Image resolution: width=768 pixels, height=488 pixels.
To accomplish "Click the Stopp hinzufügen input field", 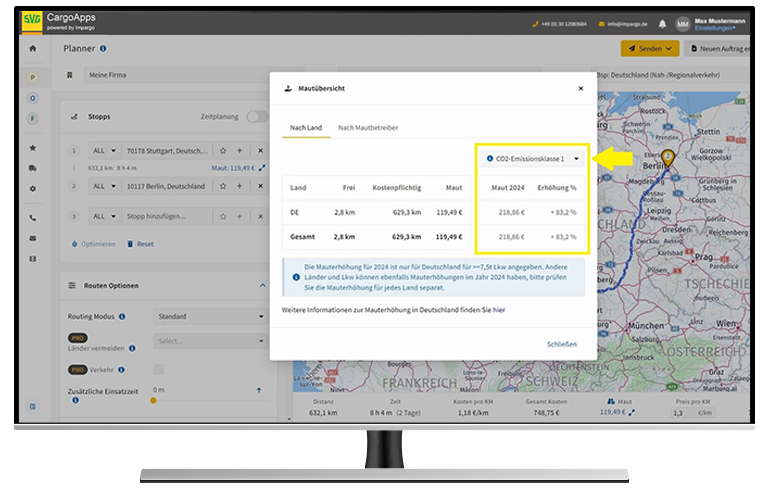I will pyautogui.click(x=165, y=215).
